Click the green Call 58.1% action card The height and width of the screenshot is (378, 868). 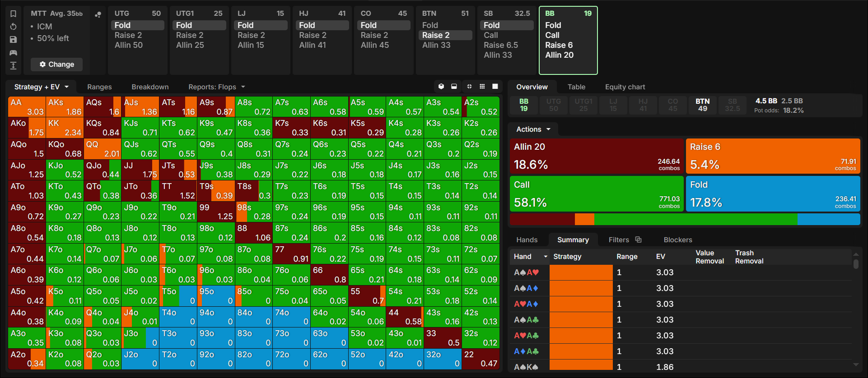[x=597, y=194]
